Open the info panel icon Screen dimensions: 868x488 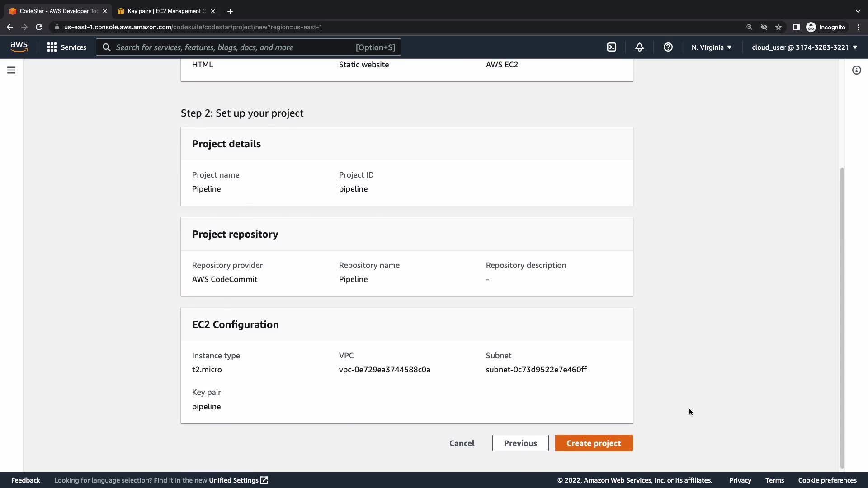click(856, 70)
